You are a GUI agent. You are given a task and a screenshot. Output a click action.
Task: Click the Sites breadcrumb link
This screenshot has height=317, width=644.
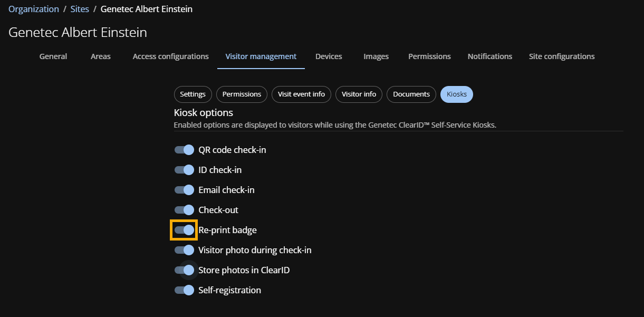pos(80,9)
